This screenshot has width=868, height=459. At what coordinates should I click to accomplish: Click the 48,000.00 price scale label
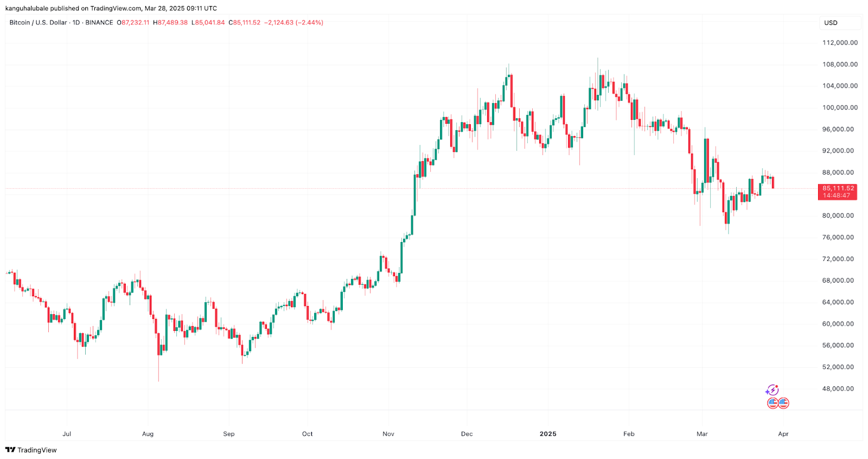838,389
